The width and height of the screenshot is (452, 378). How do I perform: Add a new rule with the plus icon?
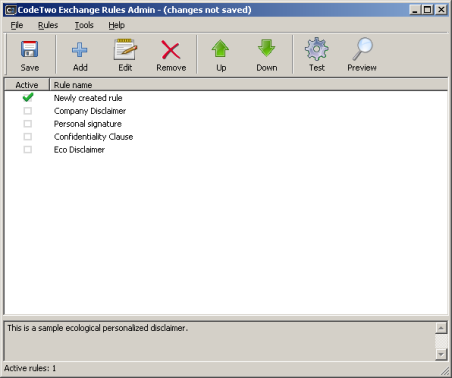pyautogui.click(x=80, y=50)
